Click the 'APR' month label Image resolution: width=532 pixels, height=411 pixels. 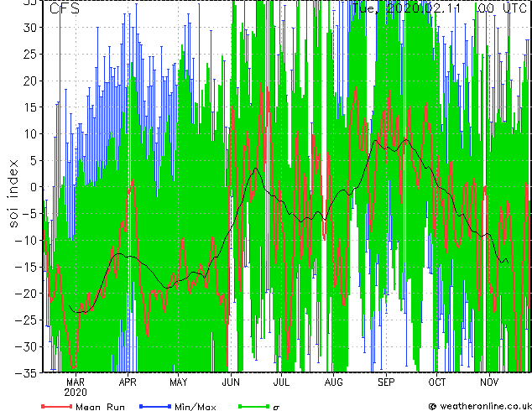(x=128, y=382)
